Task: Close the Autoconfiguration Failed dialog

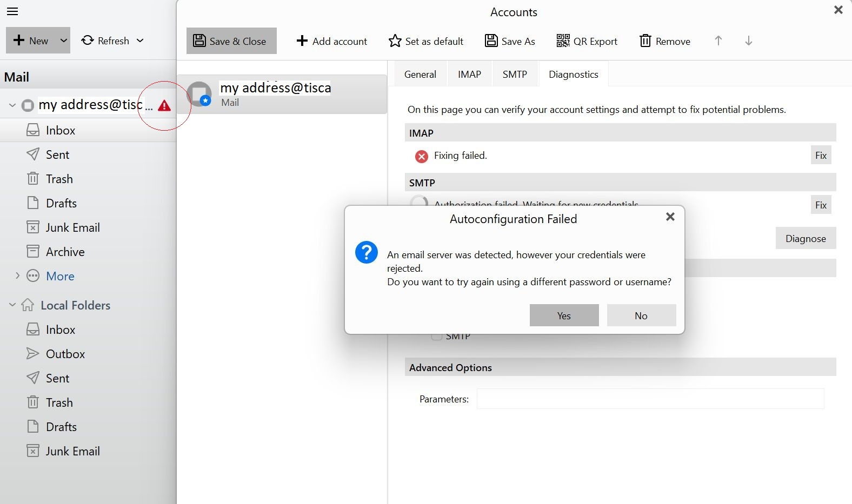Action: point(670,217)
